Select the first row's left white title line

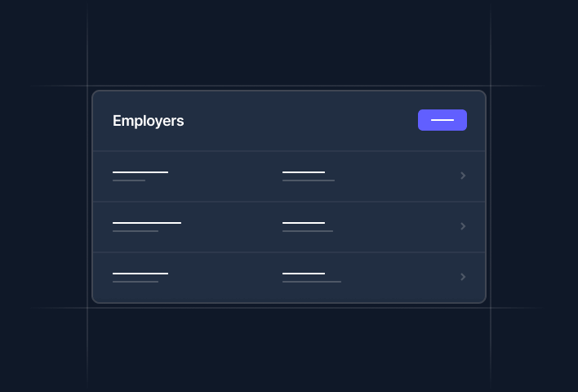[x=140, y=172]
